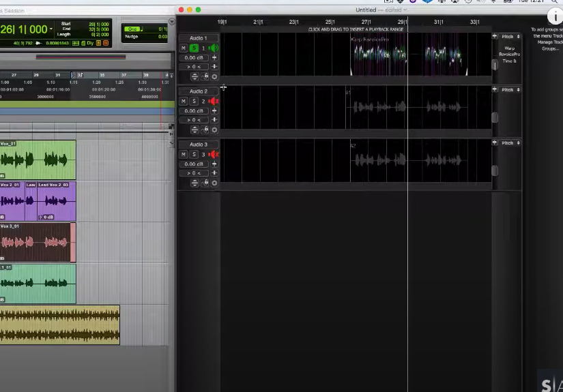Click the red muted speaker on Audio 3
The image size is (563, 392).
pos(214,154)
